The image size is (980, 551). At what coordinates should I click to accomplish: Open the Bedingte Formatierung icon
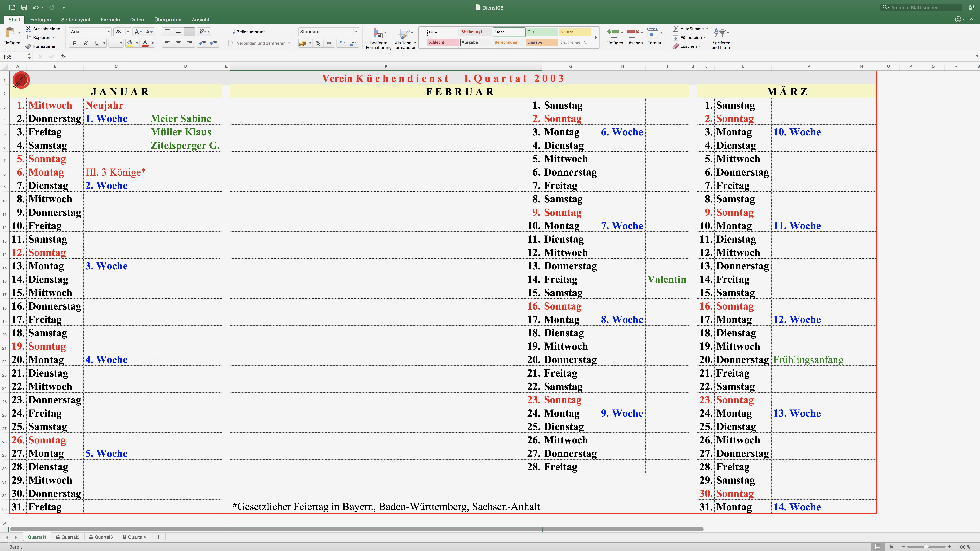(377, 33)
